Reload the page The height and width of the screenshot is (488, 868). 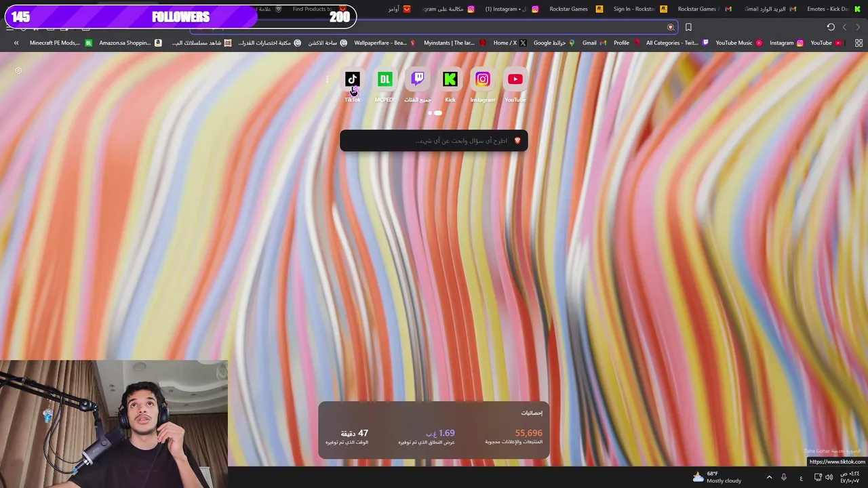pyautogui.click(x=831, y=27)
